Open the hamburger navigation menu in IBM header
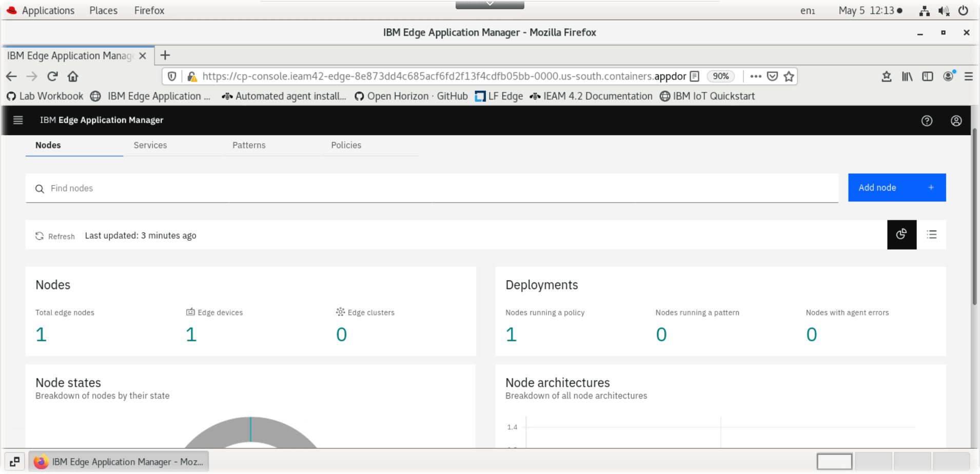The width and height of the screenshot is (980, 474). coord(18,120)
